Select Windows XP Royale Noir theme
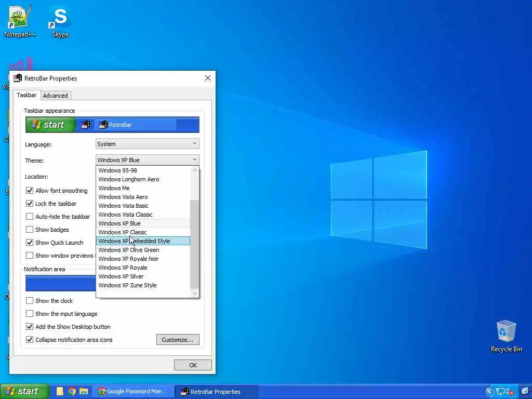532x399 pixels. (143, 259)
